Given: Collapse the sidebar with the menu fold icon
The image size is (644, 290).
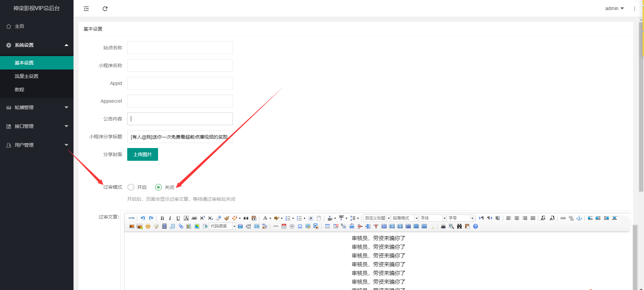Looking at the screenshot, I should coord(86,9).
